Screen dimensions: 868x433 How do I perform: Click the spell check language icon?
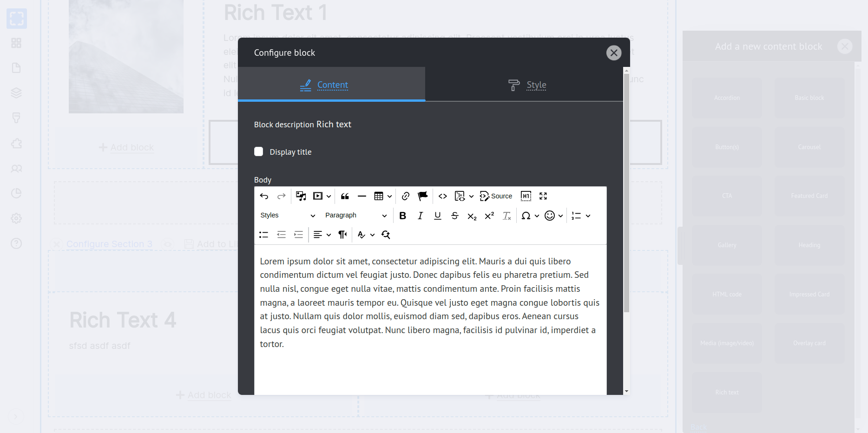[x=362, y=235]
